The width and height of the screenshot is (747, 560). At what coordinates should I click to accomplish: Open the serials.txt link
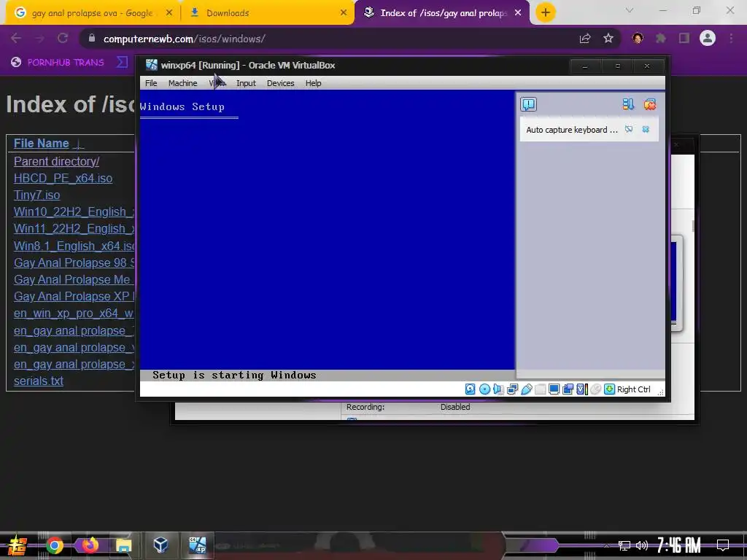38,381
